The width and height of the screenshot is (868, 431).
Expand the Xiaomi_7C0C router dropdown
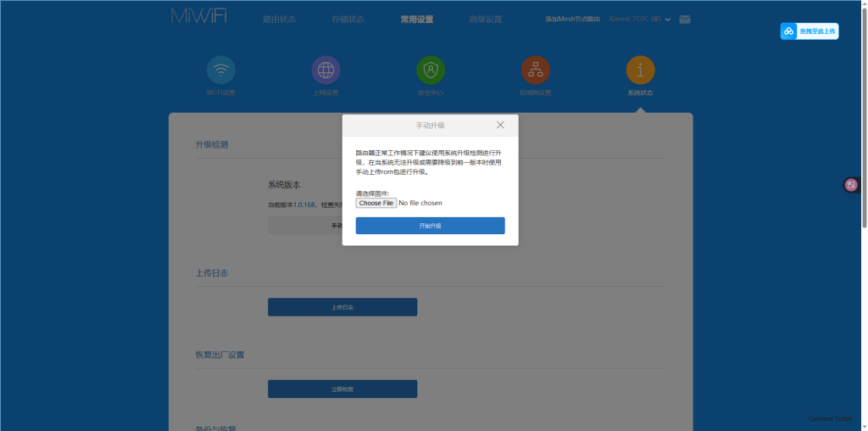pos(640,20)
